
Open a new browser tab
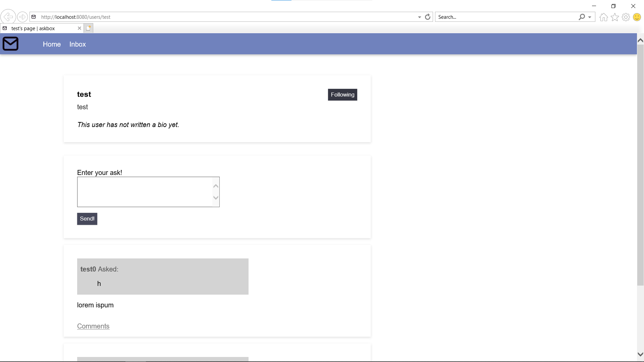(x=88, y=28)
